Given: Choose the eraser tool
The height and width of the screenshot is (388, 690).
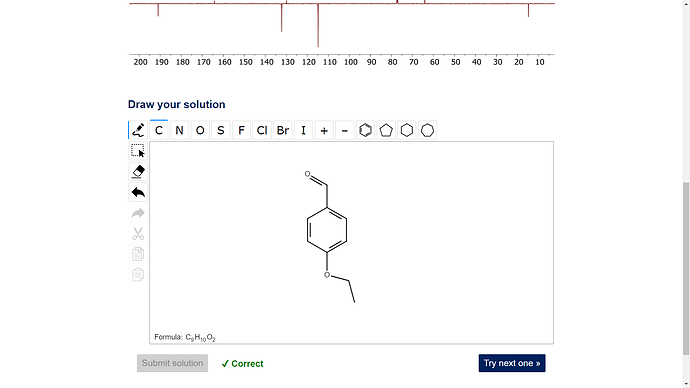Looking at the screenshot, I should click(138, 172).
